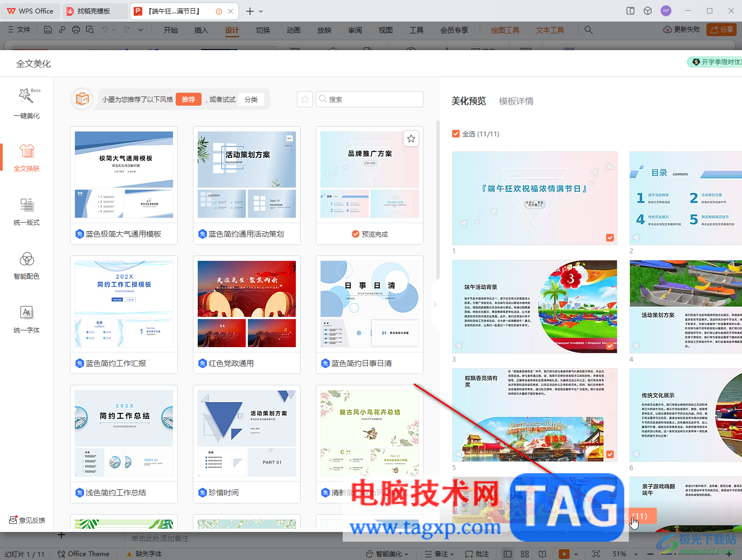Open the 插入 ribbon tab

(x=201, y=30)
